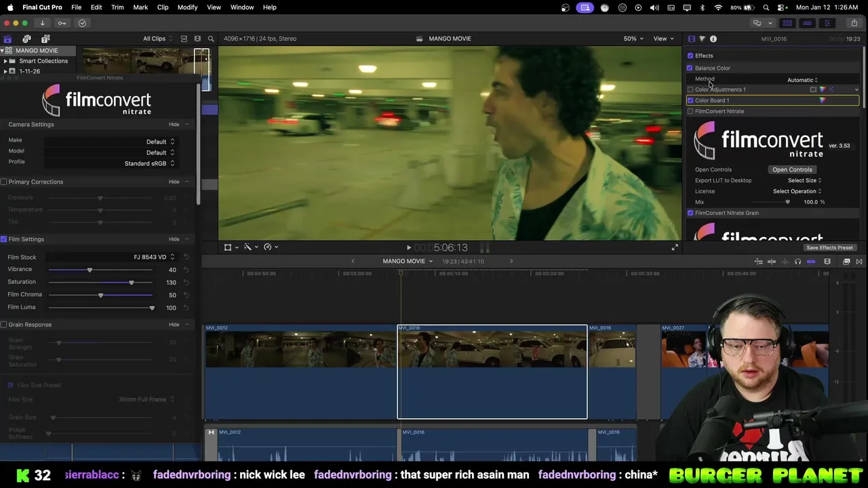
Task: Toggle the Effects checkbox in inspector
Action: pos(690,56)
